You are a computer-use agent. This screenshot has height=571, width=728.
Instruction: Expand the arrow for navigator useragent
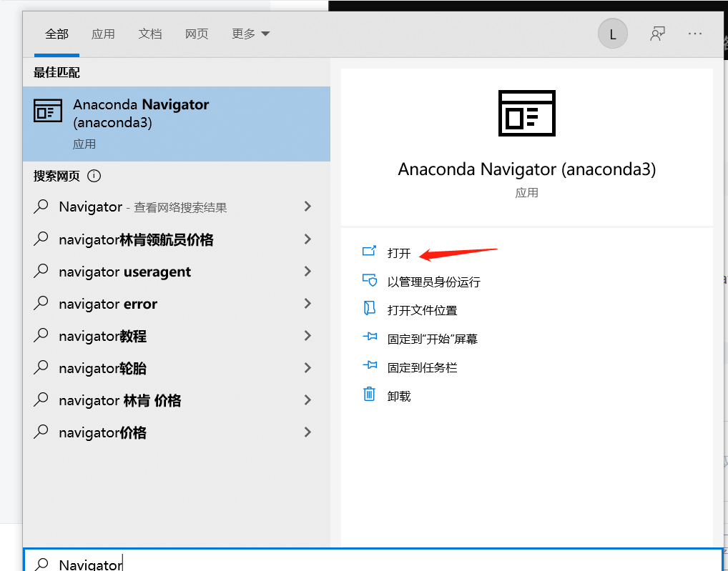coord(308,272)
